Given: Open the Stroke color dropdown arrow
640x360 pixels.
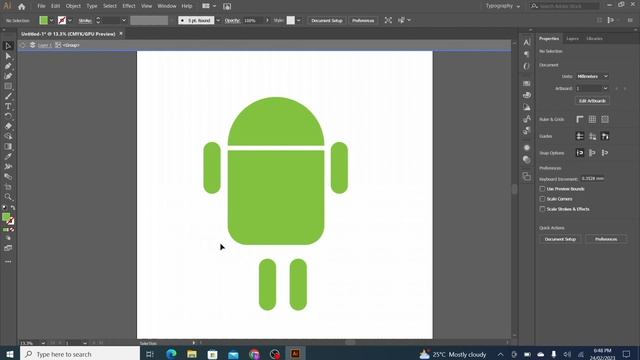Looking at the screenshot, I should 70,20.
